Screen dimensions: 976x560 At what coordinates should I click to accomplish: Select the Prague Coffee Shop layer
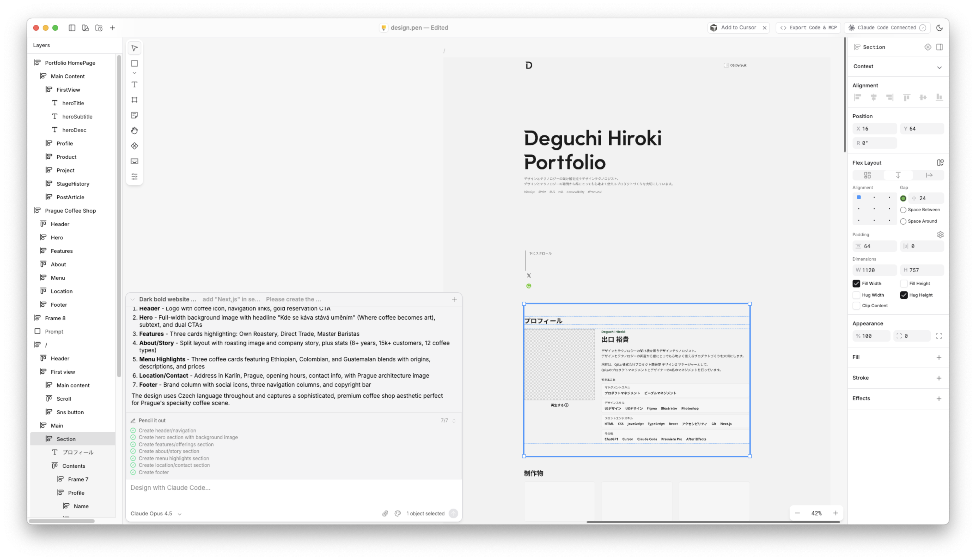tap(70, 211)
